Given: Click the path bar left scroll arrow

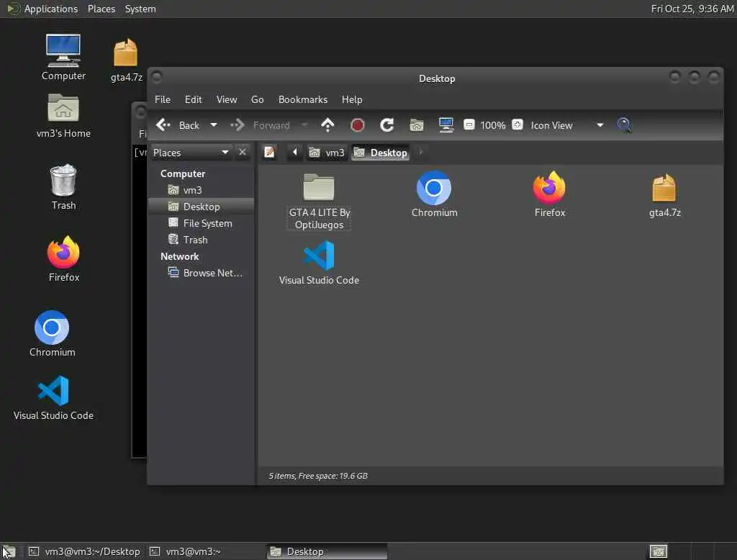Looking at the screenshot, I should tap(294, 153).
